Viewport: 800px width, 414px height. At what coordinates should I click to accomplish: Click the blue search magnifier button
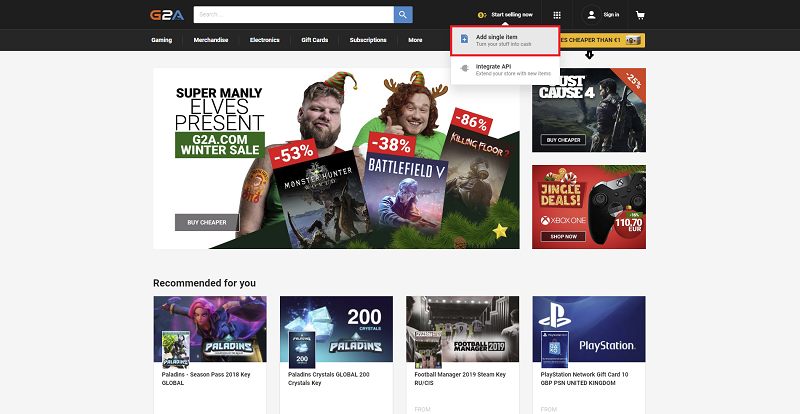click(403, 14)
